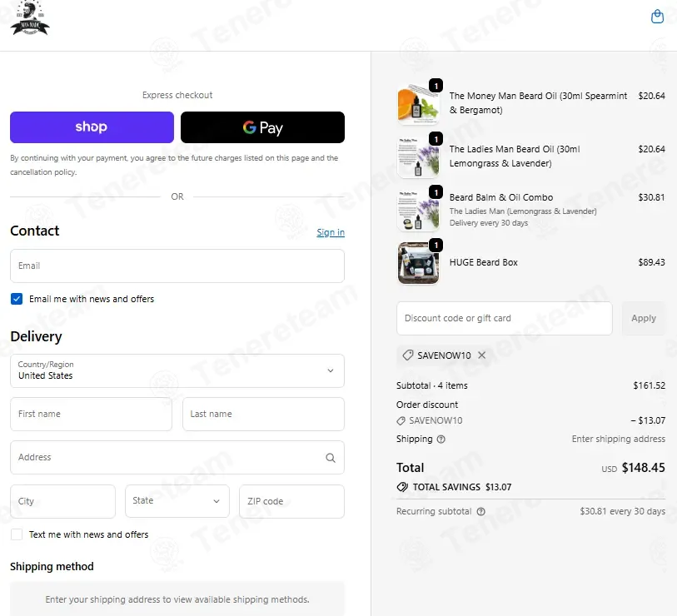
Task: Remove the SAVENOW10 discount code
Action: tap(482, 355)
